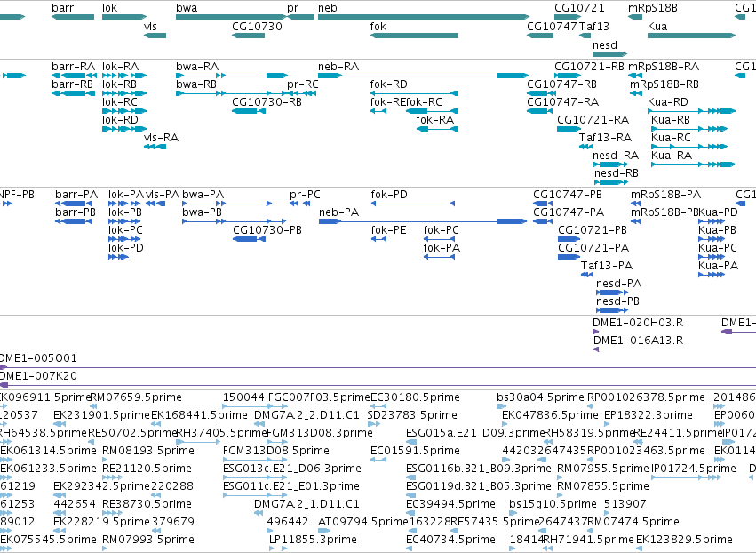756x553 pixels.
Task: Select transcript fok-RD
Action: click(388, 84)
